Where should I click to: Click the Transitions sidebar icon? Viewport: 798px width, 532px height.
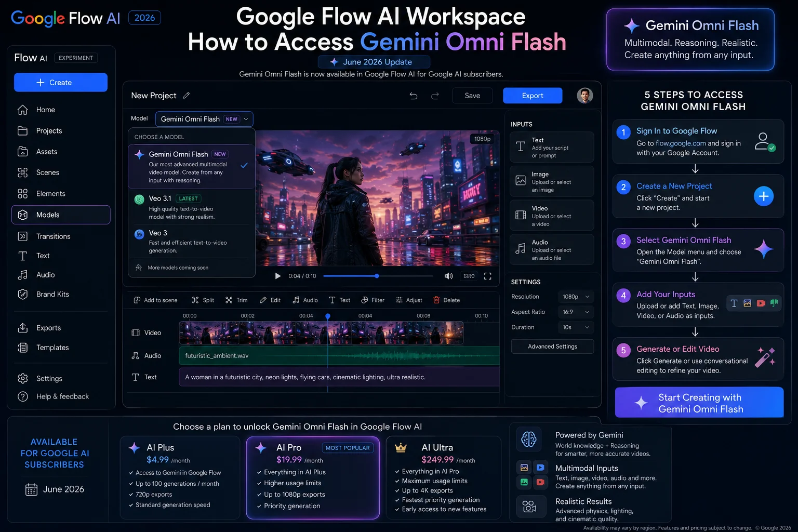click(x=23, y=236)
